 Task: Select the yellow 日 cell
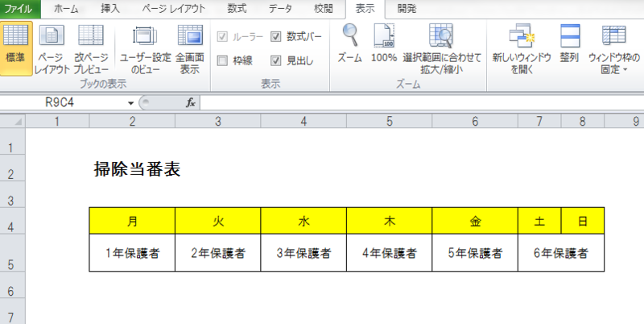point(582,221)
